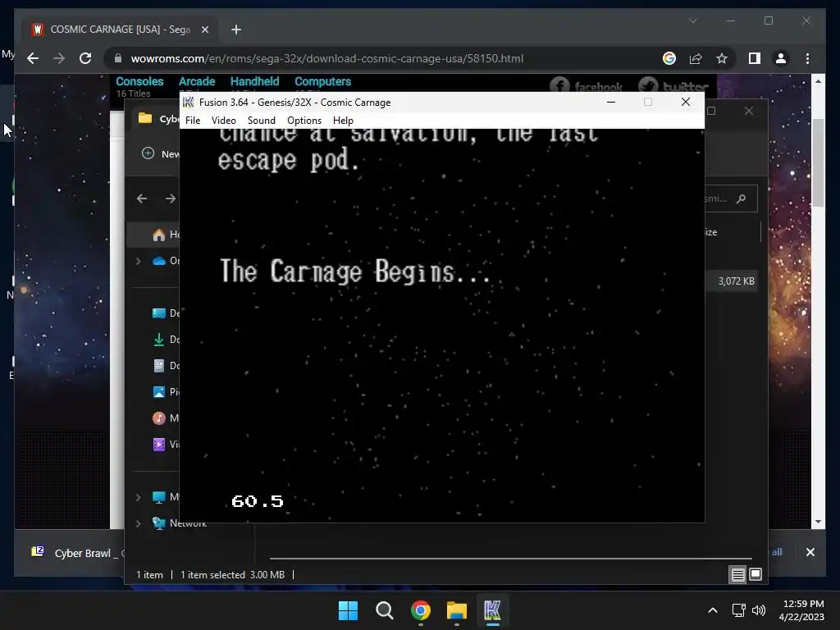Open the Fusion Sound menu
This screenshot has height=630, width=840.
click(x=262, y=121)
